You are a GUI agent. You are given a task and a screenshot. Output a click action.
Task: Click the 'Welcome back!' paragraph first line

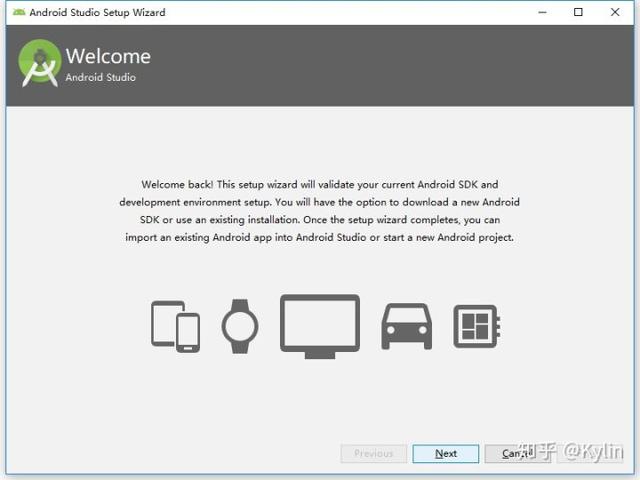[x=320, y=184]
